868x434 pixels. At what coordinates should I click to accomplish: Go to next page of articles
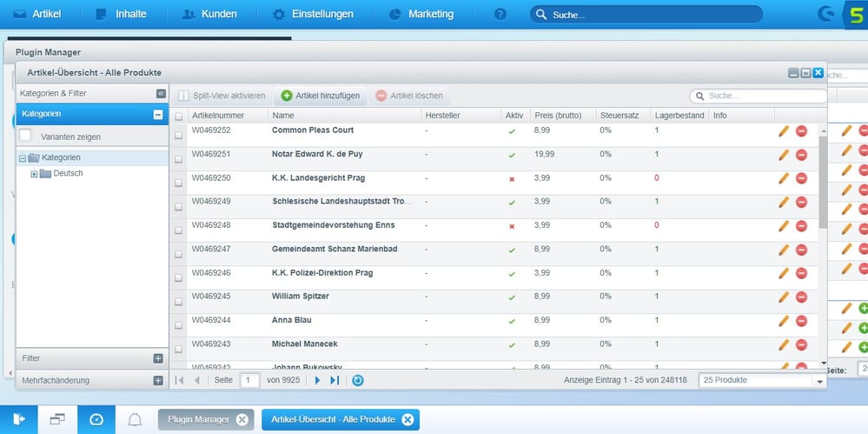317,380
